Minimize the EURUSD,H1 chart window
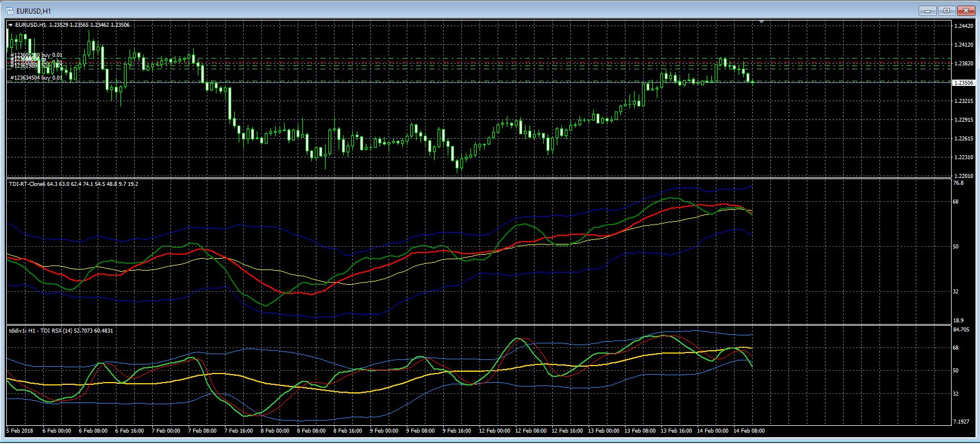Image resolution: width=980 pixels, height=444 pixels. [927, 10]
